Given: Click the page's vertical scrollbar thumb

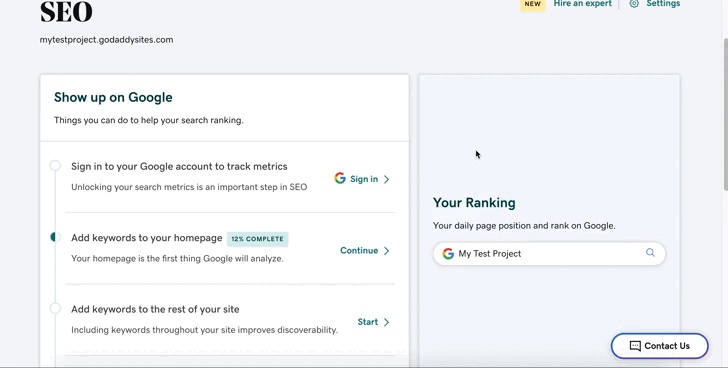Looking at the screenshot, I should (725, 114).
